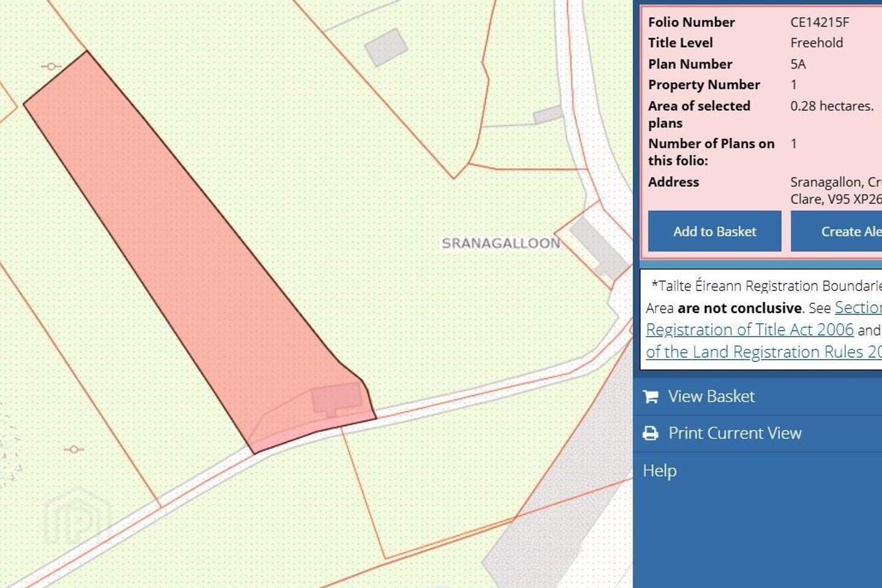Click the Freehold title level value
The width and height of the screenshot is (882, 588).
tap(816, 43)
